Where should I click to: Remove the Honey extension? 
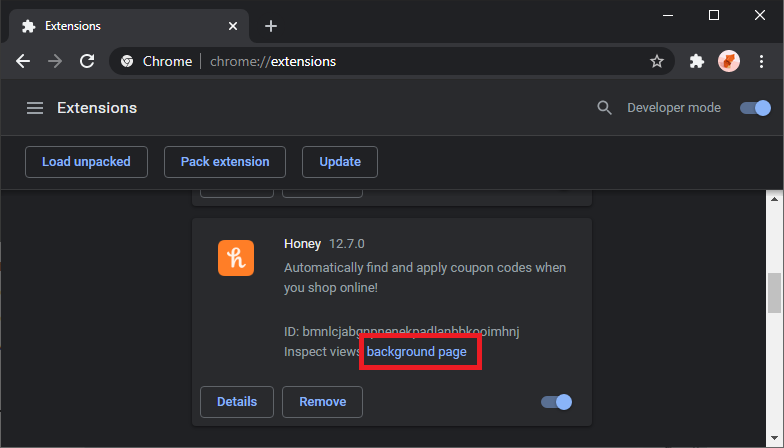click(322, 402)
